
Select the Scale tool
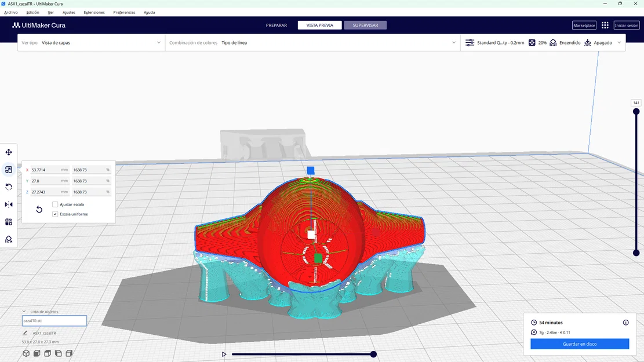tap(9, 170)
